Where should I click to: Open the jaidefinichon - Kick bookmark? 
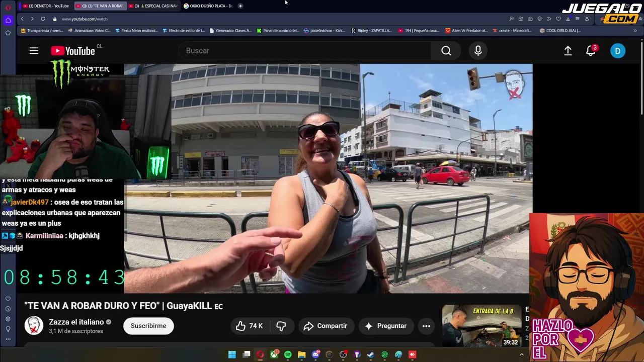pyautogui.click(x=325, y=31)
